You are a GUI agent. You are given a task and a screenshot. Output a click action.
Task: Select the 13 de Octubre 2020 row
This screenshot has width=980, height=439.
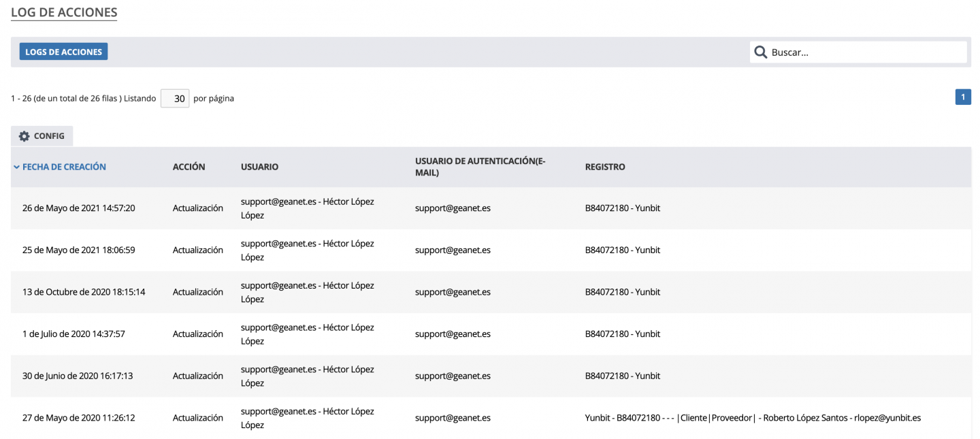click(84, 292)
